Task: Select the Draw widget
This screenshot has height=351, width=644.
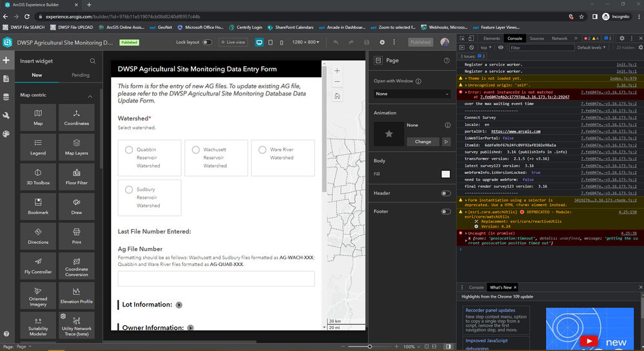Action: click(x=77, y=207)
